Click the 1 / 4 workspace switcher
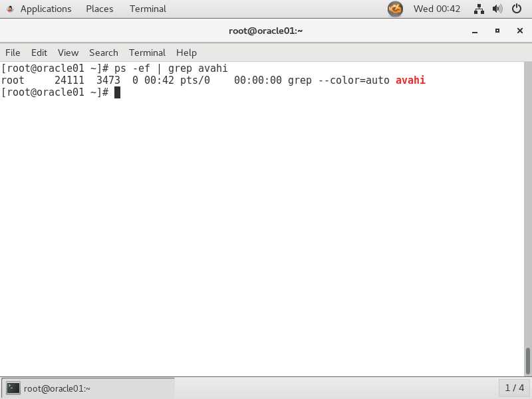532x399 pixels. click(514, 388)
